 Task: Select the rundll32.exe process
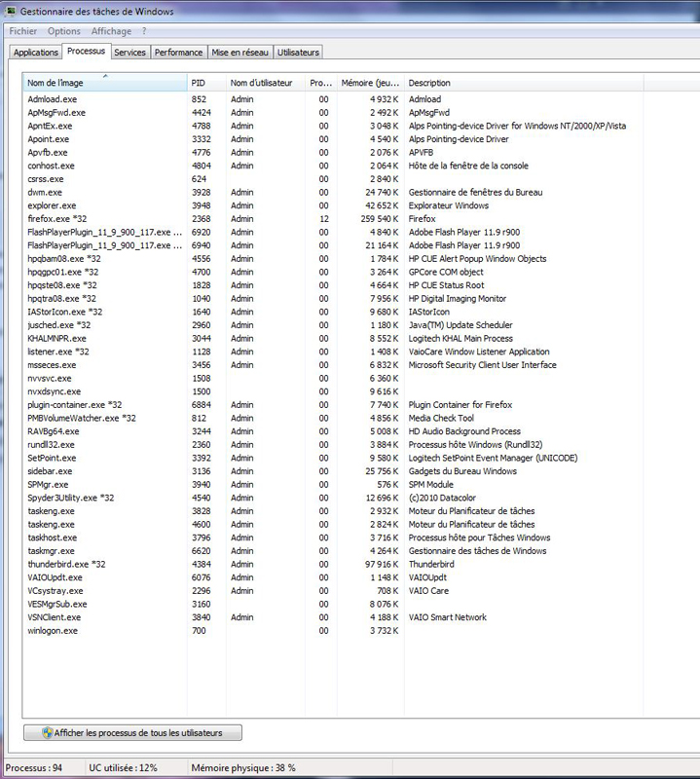(335, 445)
